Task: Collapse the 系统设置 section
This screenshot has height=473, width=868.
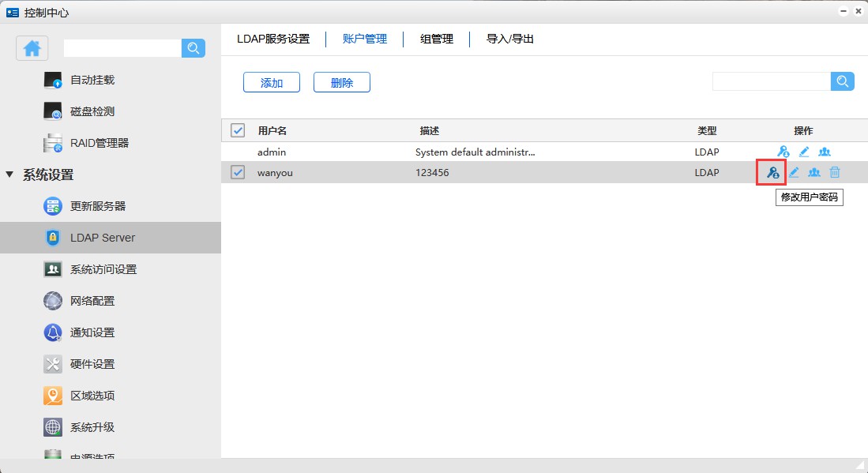Action: pos(10,175)
